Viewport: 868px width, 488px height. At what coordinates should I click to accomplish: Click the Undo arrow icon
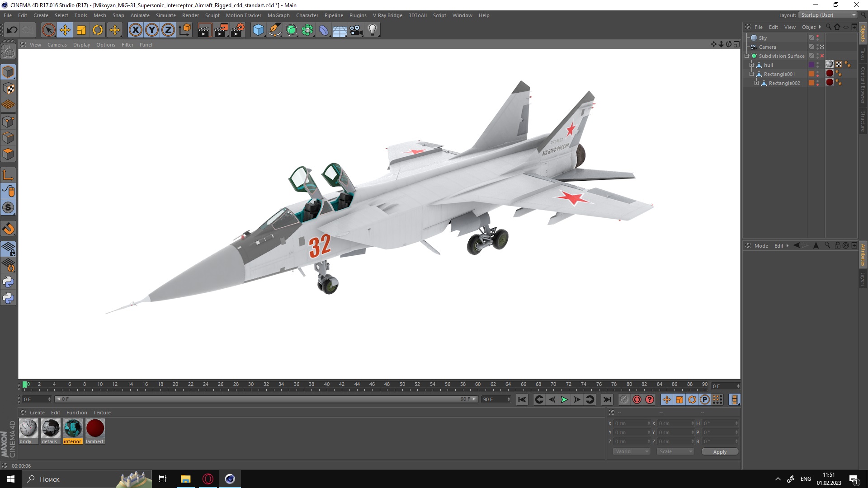coord(12,30)
